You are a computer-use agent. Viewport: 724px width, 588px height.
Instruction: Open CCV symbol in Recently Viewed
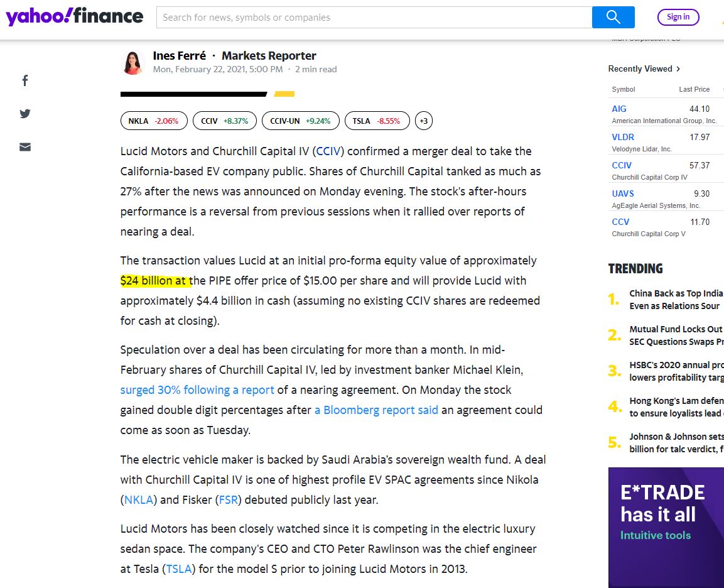pos(620,222)
